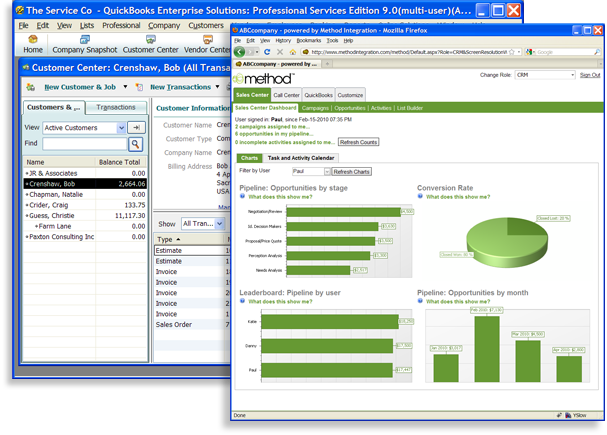Open the QuickBooks tab in Method
The image size is (607, 435).
coord(318,95)
